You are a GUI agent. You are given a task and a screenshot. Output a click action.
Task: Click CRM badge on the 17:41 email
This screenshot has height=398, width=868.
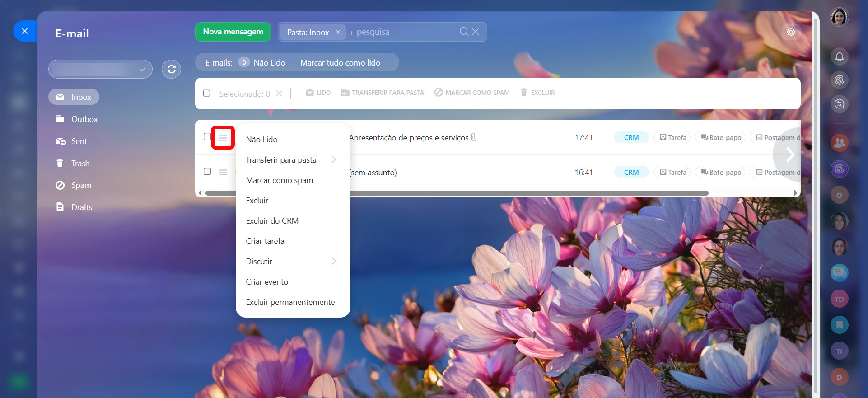(x=631, y=137)
